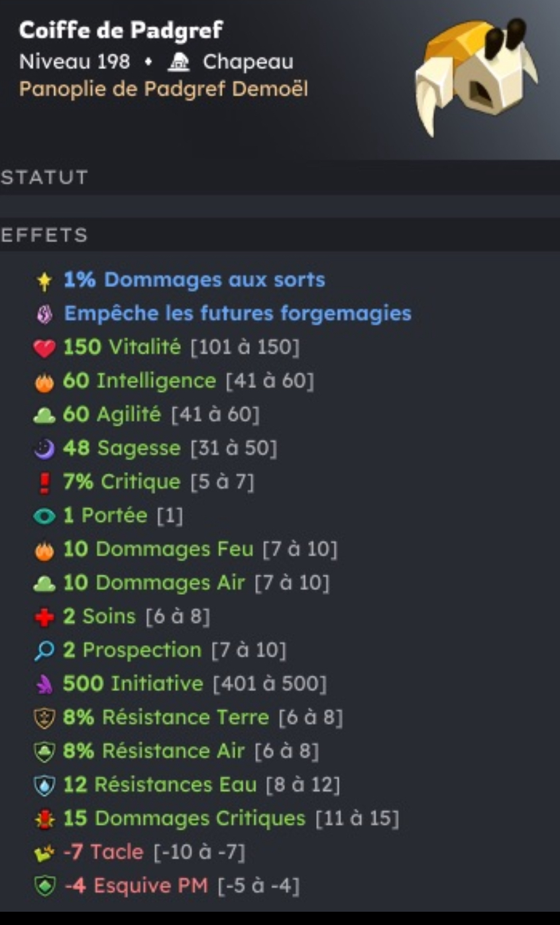The height and width of the screenshot is (925, 560).
Task: Click the Coiffe de Padgref item image
Action: coord(475,75)
